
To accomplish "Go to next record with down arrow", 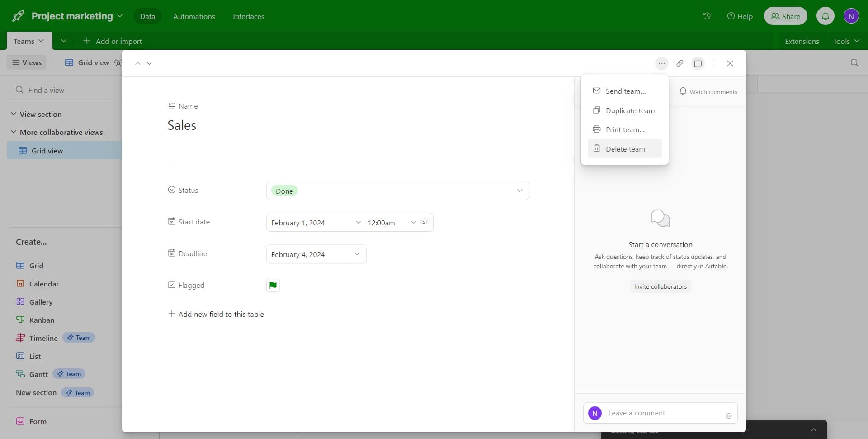I will pyautogui.click(x=149, y=63).
